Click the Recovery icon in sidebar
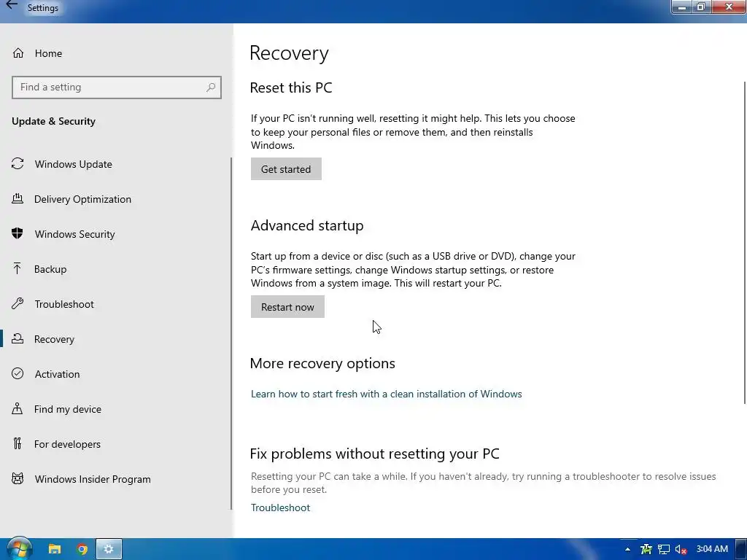This screenshot has height=560, width=747. [18, 338]
